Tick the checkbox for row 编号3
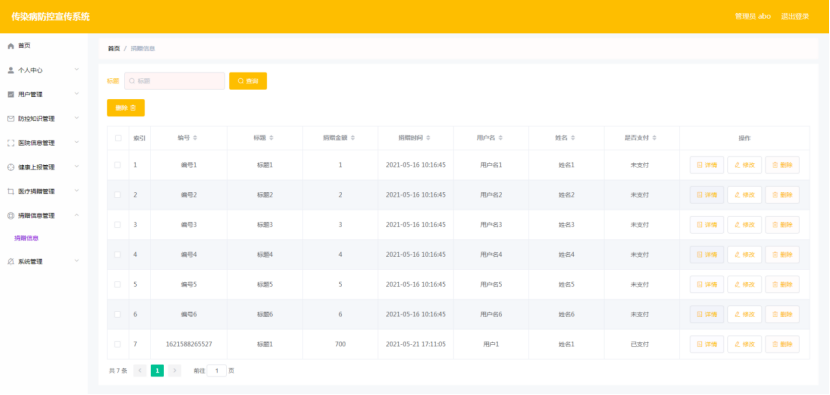This screenshot has width=830, height=395. click(x=118, y=225)
